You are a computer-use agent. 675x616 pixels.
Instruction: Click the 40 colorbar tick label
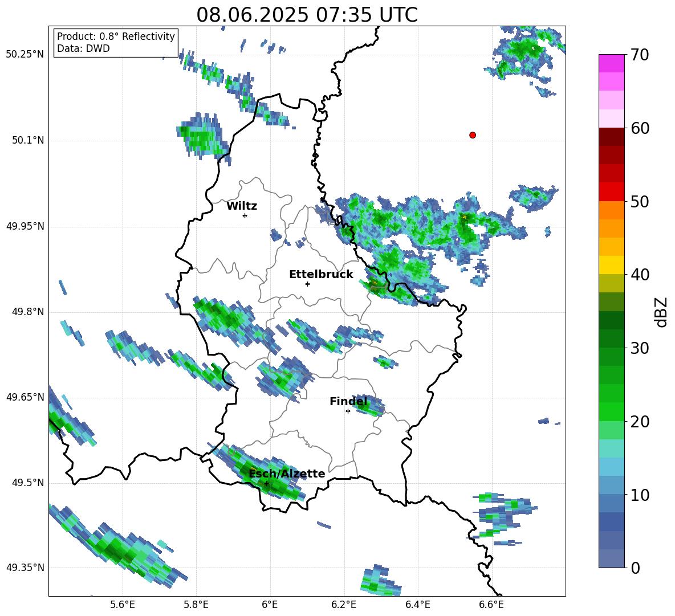[x=640, y=275]
